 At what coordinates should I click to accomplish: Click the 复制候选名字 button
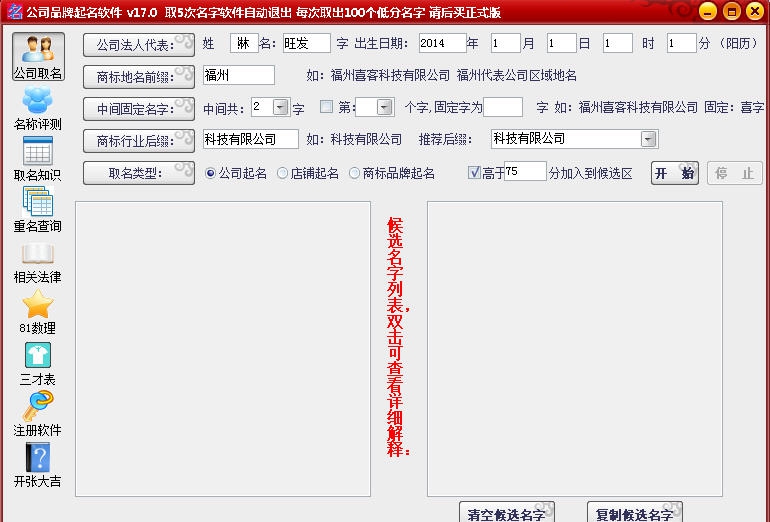pos(635,512)
